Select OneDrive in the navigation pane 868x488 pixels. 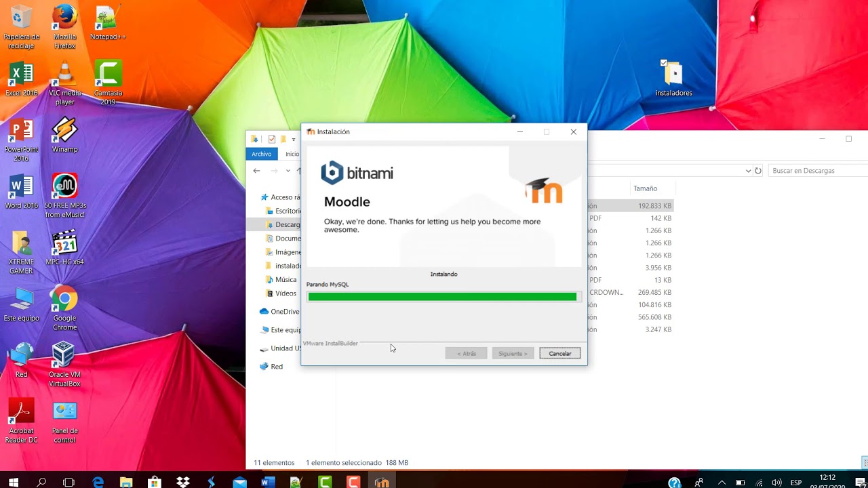pos(280,312)
